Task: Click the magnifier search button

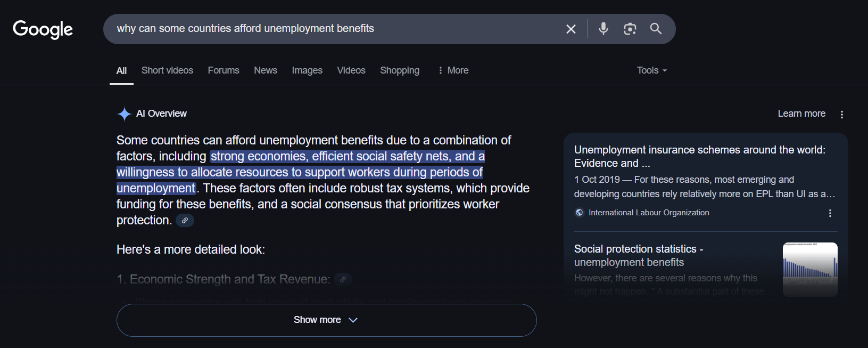Action: point(656,29)
